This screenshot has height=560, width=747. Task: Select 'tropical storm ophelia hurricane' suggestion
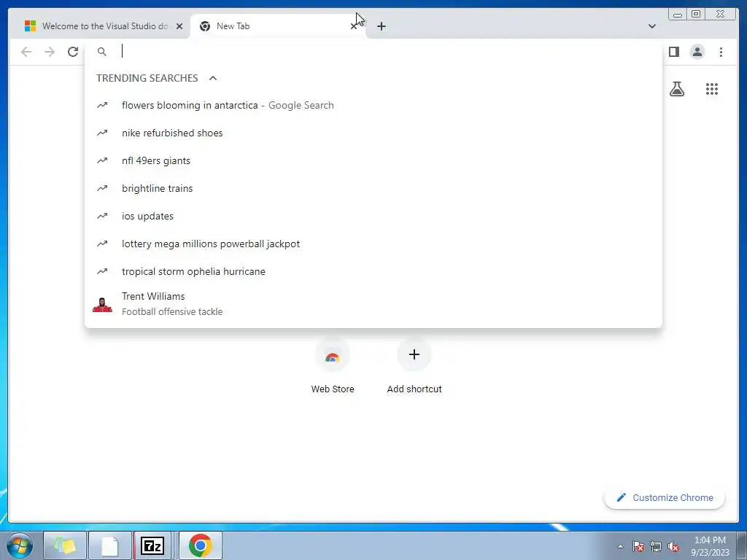pos(373,271)
